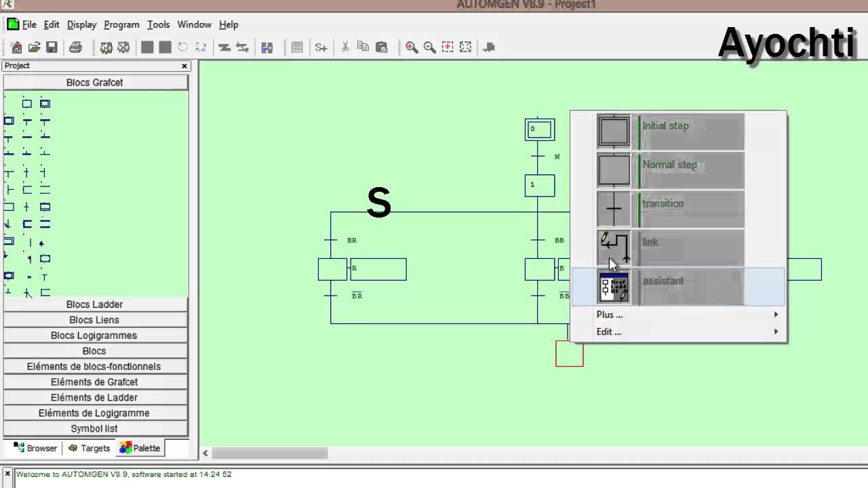868x488 pixels.
Task: Click the scrollbar left arrow
Action: click(x=205, y=453)
